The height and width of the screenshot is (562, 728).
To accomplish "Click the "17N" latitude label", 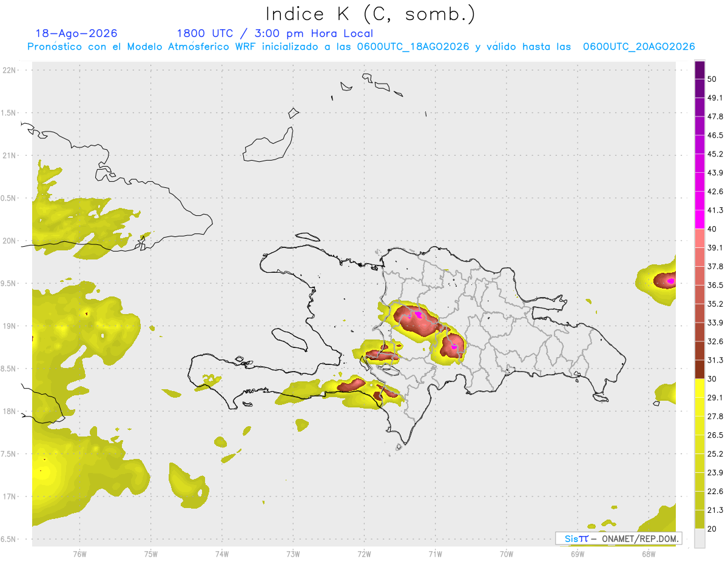I will (10, 497).
